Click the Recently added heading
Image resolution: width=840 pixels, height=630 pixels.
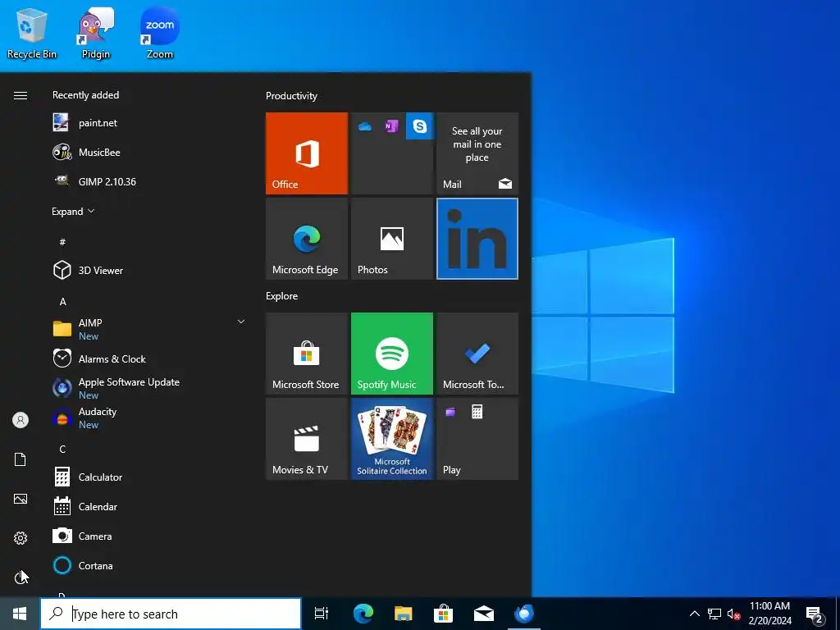85,95
